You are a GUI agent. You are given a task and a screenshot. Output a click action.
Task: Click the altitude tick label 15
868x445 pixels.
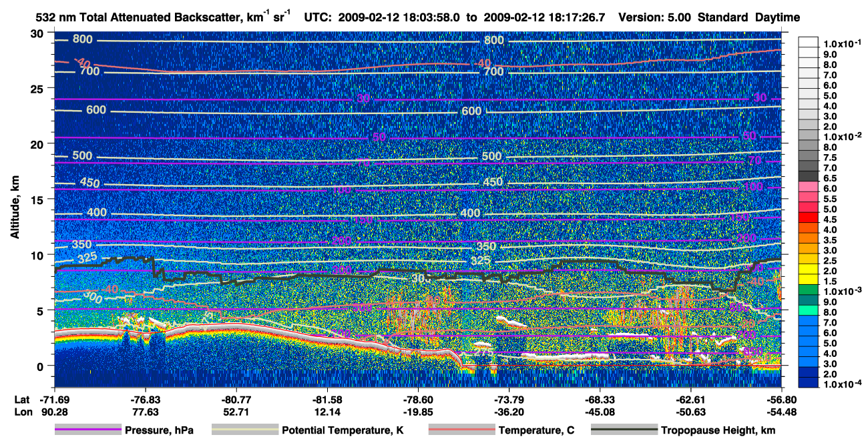[x=38, y=199]
